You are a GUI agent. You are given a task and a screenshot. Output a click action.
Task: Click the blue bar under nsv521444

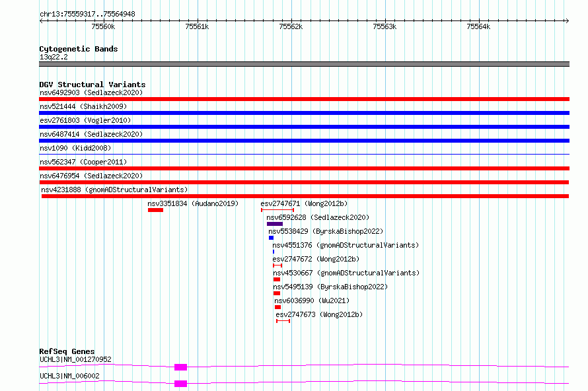(x=304, y=113)
